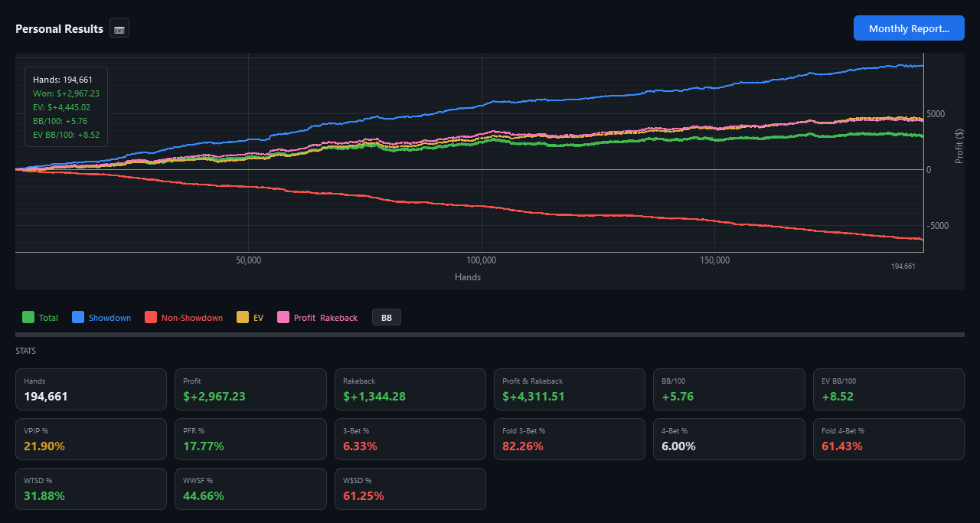Screen dimensions: 980x523
Task: Click the 50,000 x-axis tick label
Action: tap(249, 260)
